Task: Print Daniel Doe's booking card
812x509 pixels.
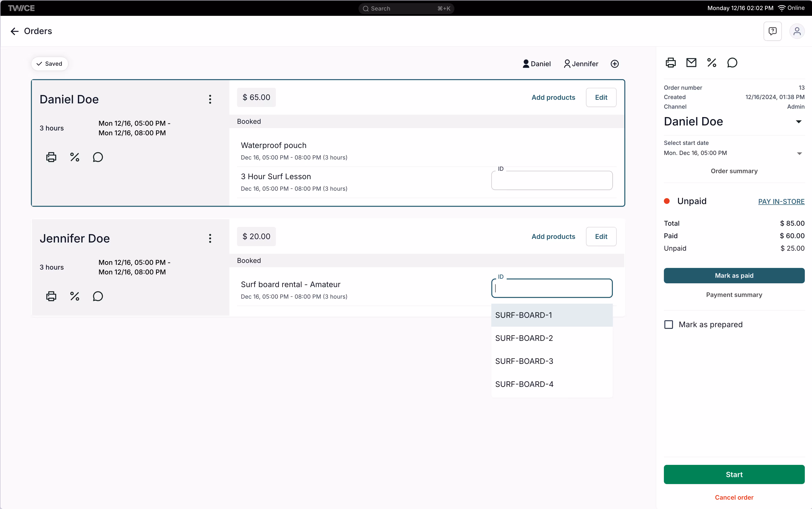Action: tap(51, 157)
